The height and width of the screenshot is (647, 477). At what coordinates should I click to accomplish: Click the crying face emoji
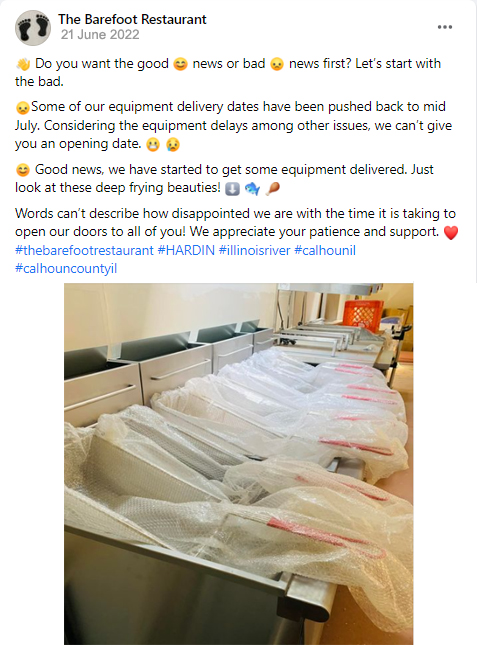pyautogui.click(x=173, y=145)
